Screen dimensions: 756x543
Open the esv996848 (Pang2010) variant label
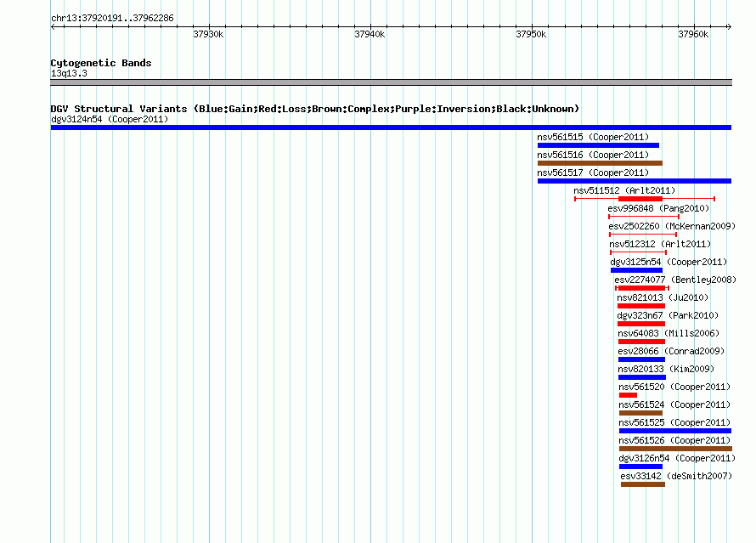(658, 208)
